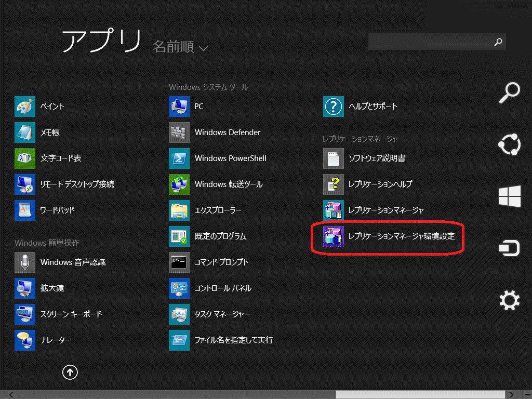Screen dimensions: 532x399
Task: Open ソフトウェア説明書 document icon
Action: (334, 158)
